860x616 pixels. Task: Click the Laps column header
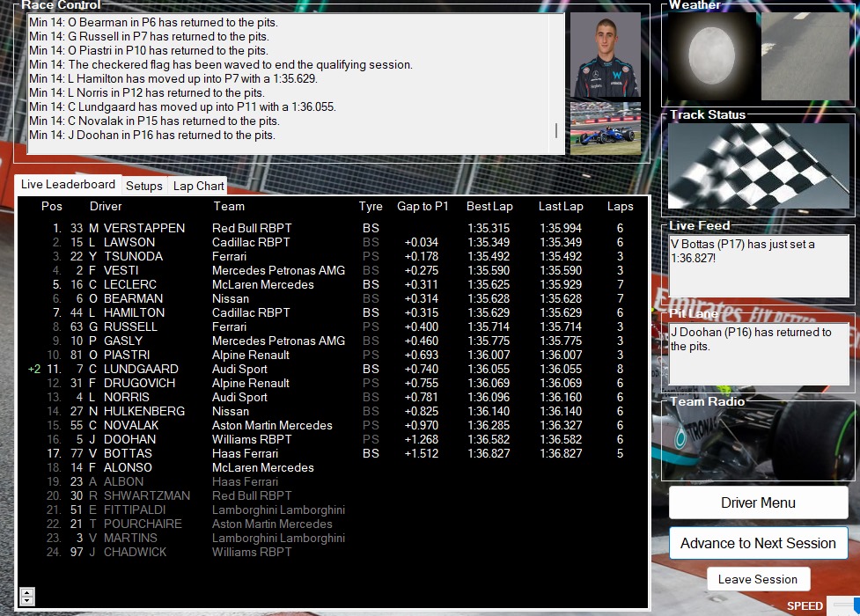[x=620, y=206]
